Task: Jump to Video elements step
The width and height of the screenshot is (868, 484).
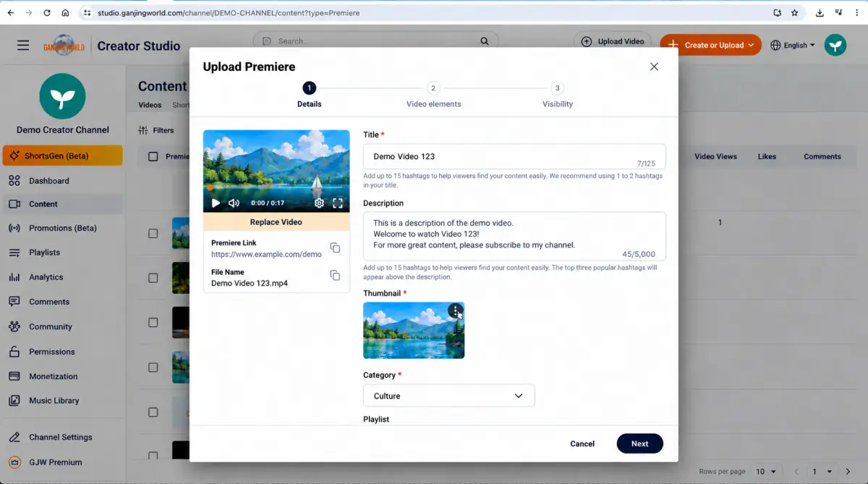Action: coord(433,95)
